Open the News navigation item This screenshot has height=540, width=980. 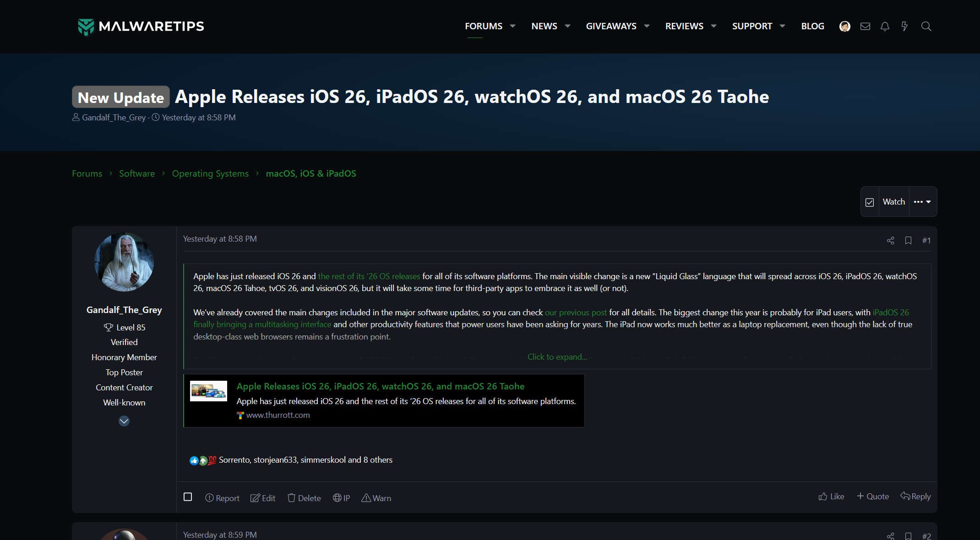pos(544,26)
